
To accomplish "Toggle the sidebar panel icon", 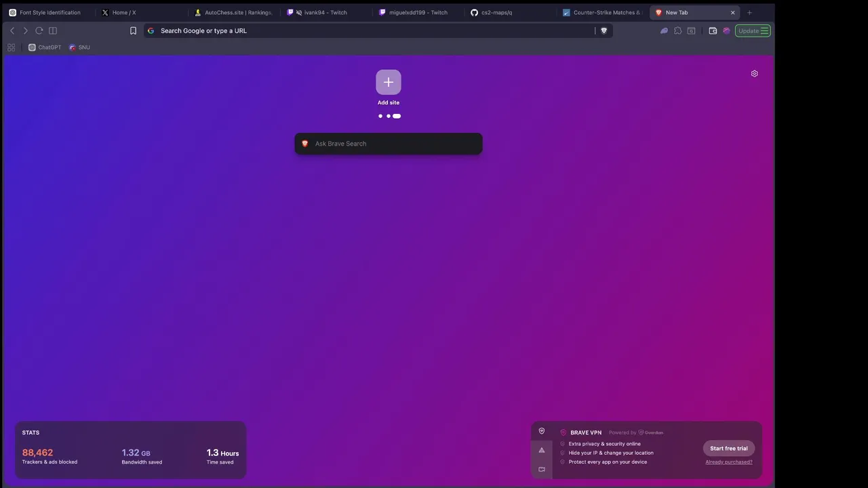I will coord(53,30).
